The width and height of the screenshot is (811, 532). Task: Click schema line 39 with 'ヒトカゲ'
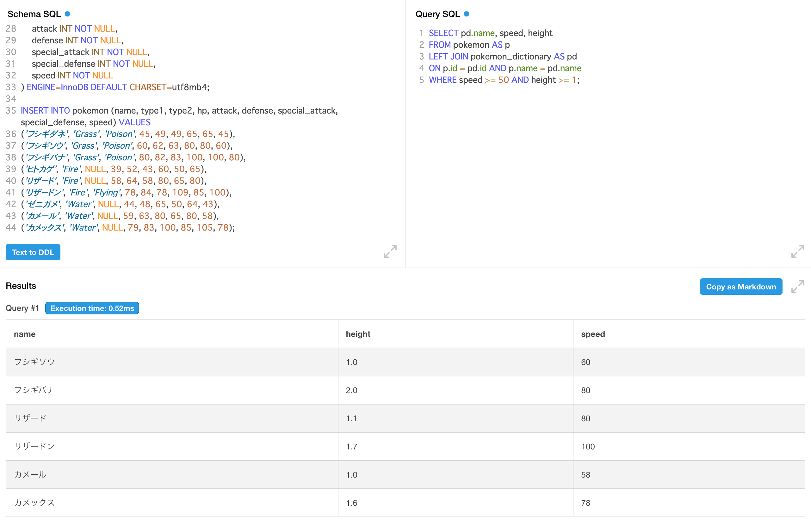pos(114,169)
